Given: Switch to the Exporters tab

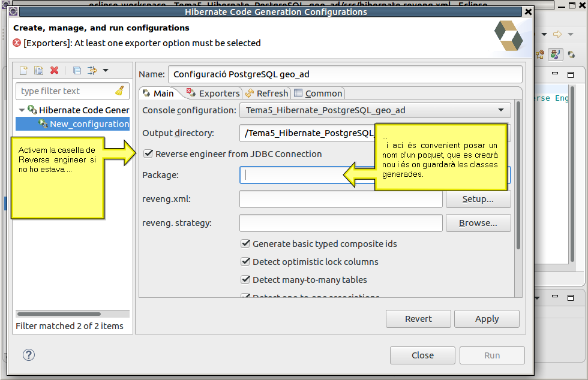Looking at the screenshot, I should [213, 94].
